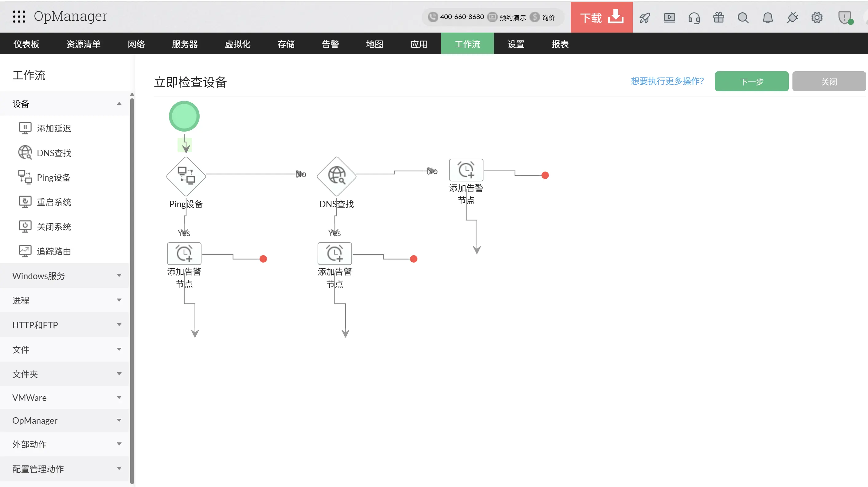
Task: Click the green start node circle
Action: point(184,116)
